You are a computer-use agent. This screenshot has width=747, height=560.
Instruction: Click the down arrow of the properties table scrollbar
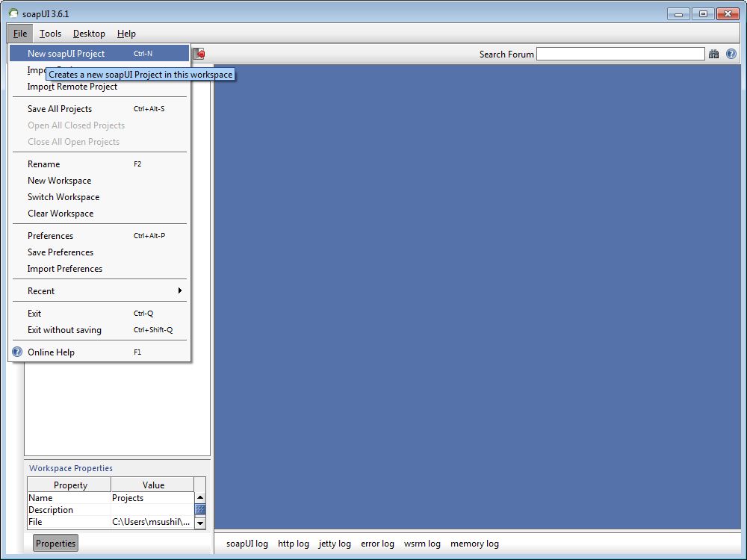point(199,522)
